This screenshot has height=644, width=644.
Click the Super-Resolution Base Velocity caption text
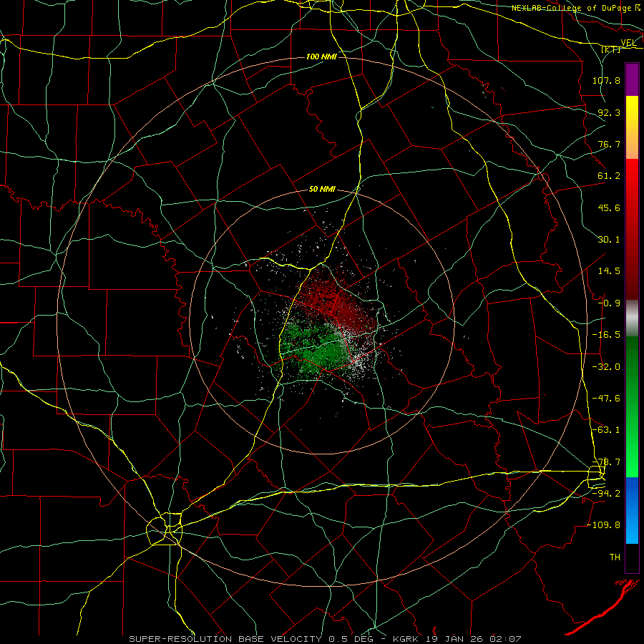click(x=325, y=639)
